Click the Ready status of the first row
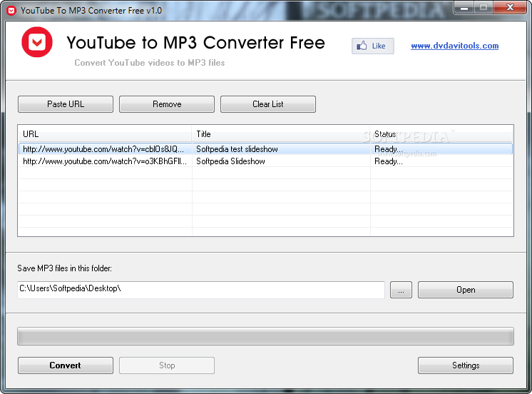 [389, 149]
